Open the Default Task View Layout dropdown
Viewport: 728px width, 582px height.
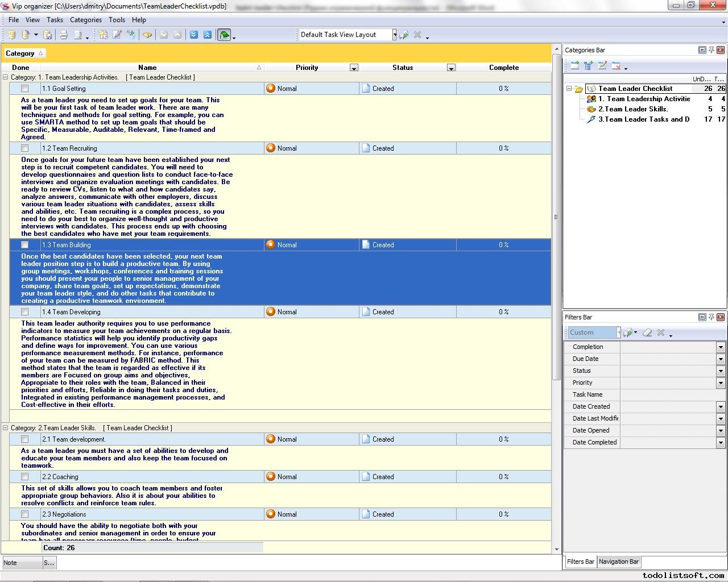(394, 35)
